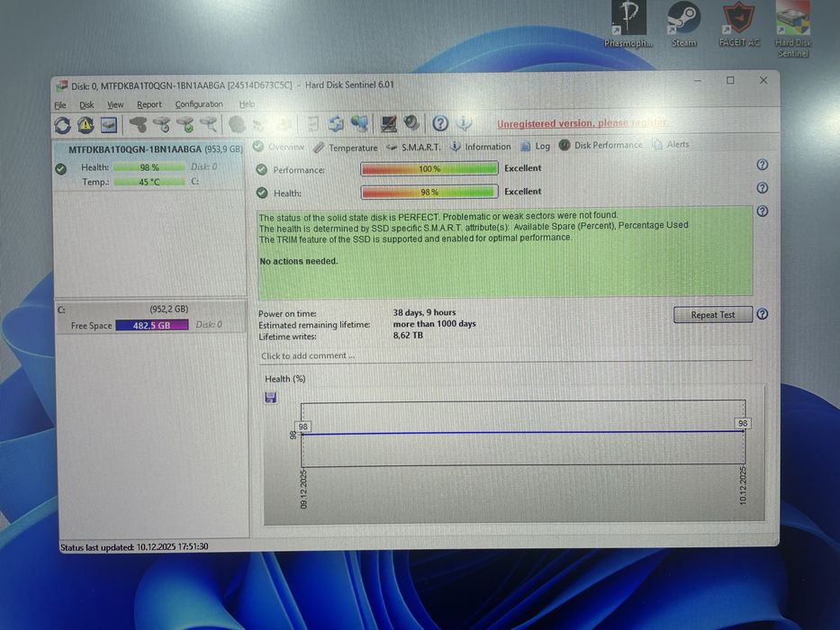
Task: Open the Steam desktop shortcut
Action: 684,24
